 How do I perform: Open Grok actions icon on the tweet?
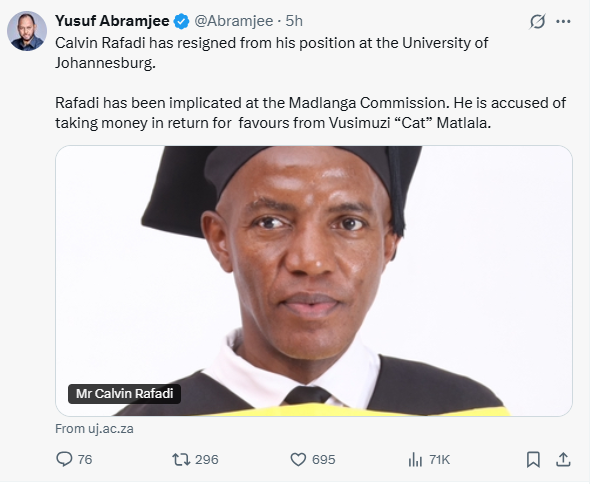click(536, 21)
